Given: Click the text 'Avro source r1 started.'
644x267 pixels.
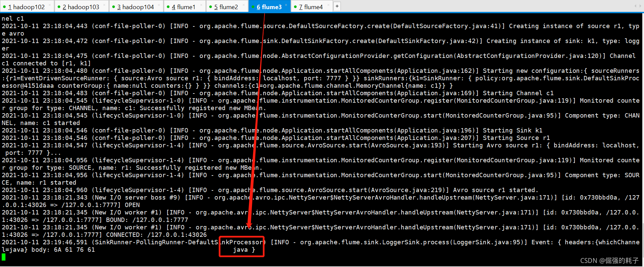Looking at the screenshot, I should coord(496,190).
